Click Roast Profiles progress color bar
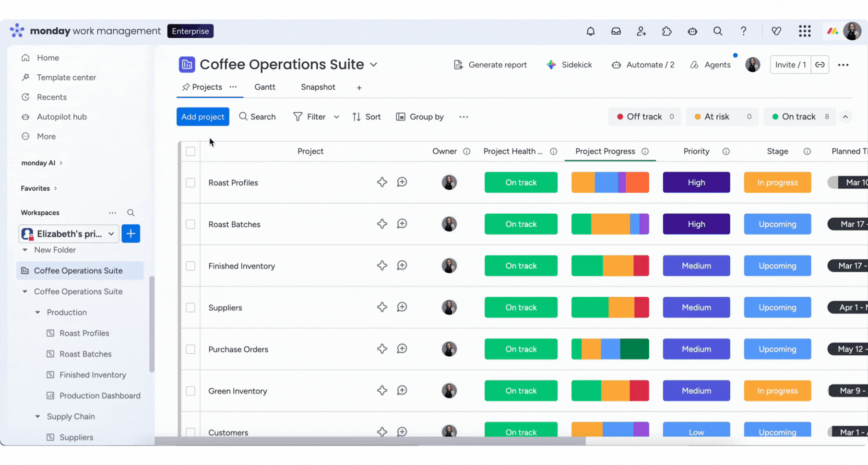The width and height of the screenshot is (868, 465). (x=610, y=183)
